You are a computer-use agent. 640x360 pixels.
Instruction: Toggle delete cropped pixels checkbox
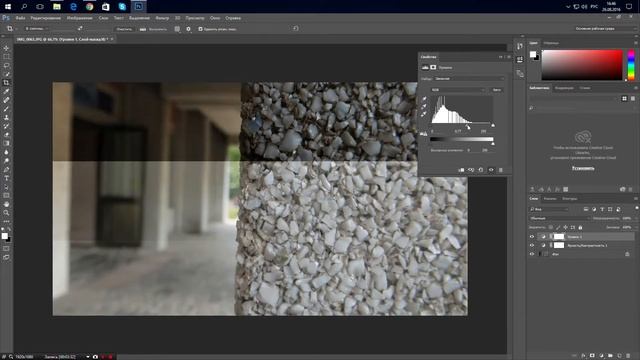[200, 29]
